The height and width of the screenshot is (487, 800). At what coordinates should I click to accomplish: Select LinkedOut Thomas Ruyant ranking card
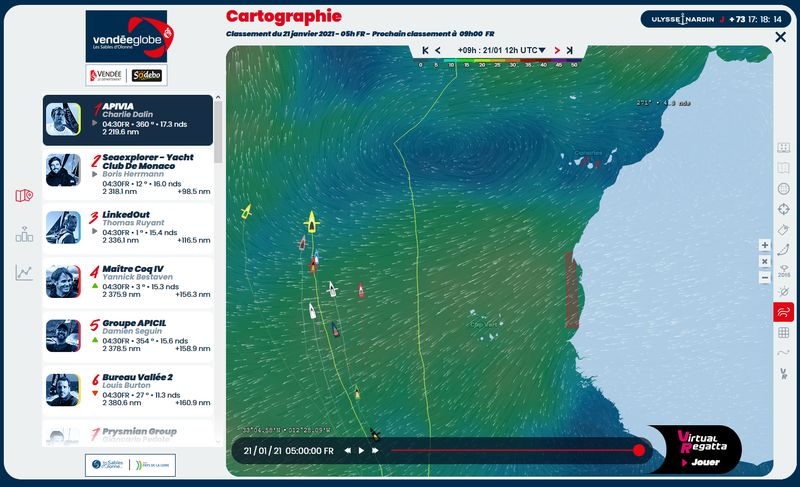point(128,227)
